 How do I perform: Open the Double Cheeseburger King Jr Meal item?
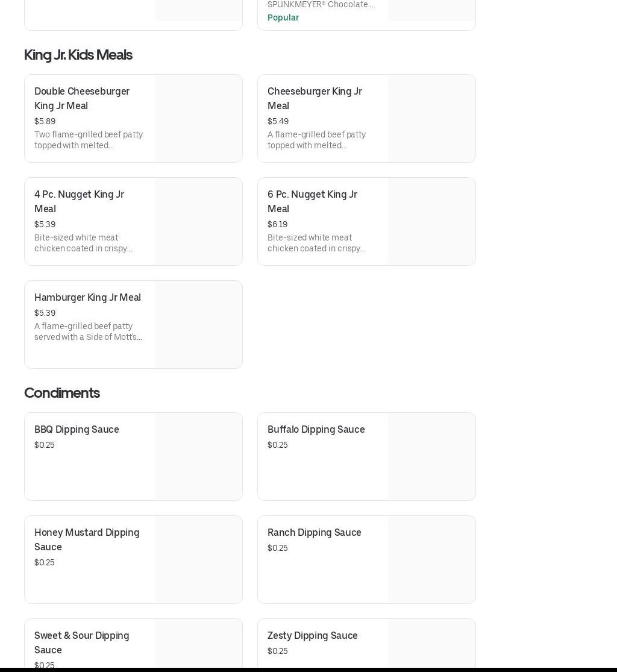click(82, 98)
